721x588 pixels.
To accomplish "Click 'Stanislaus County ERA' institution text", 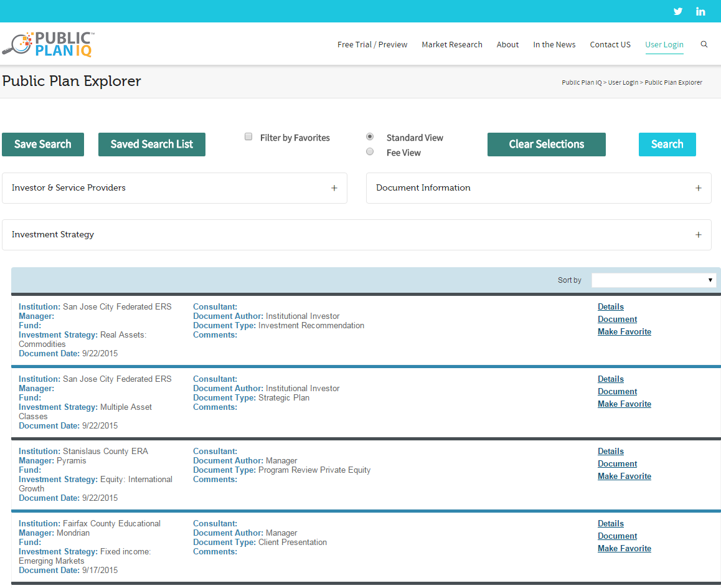I will [105, 452].
